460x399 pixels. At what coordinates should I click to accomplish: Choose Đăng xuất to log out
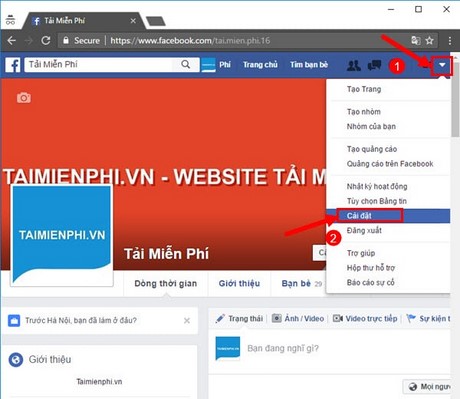pos(364,230)
